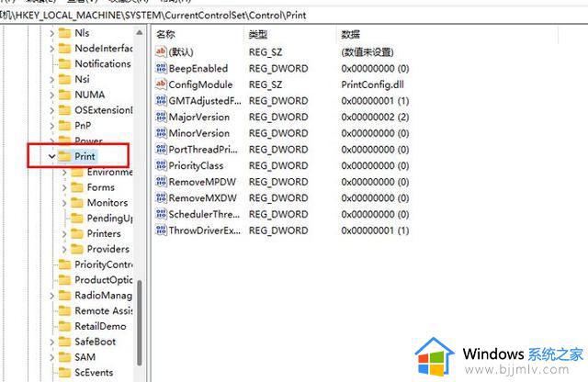Click the NUMA folder icon
The height and width of the screenshot is (382, 588).
click(x=64, y=95)
